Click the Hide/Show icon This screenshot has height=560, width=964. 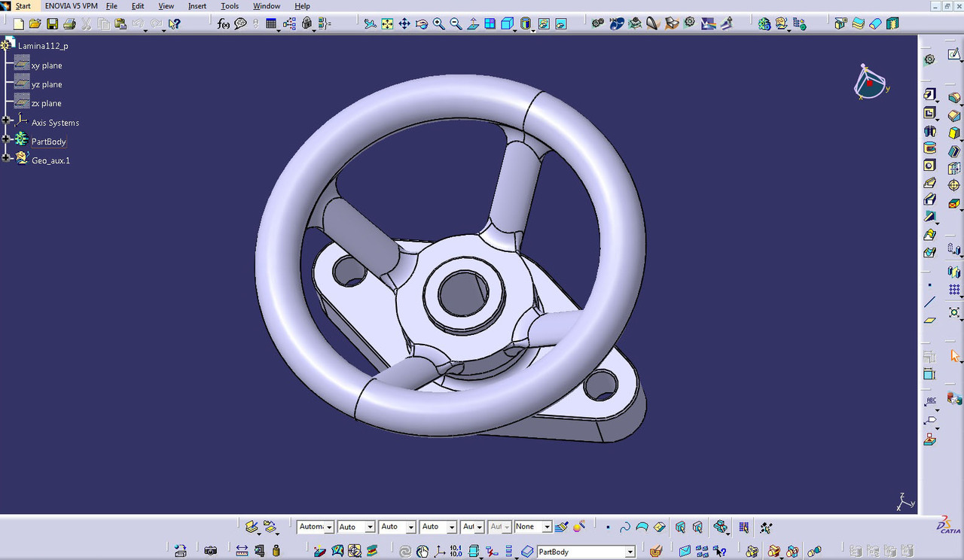[543, 24]
